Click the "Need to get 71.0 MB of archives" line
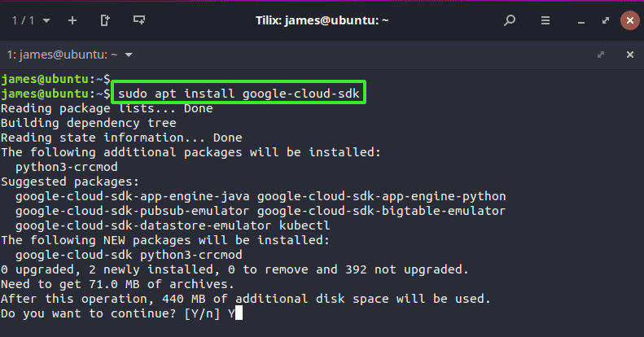The height and width of the screenshot is (337, 644). tap(117, 284)
